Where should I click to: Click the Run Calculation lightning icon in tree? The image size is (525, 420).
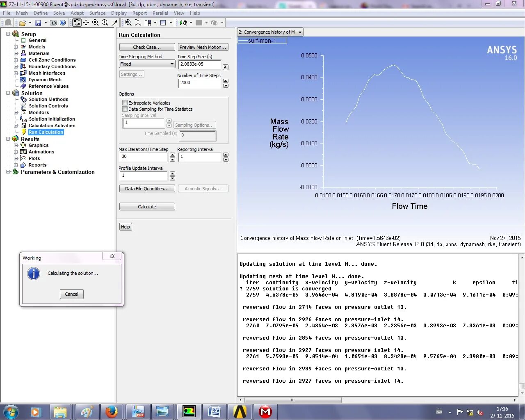(x=24, y=132)
